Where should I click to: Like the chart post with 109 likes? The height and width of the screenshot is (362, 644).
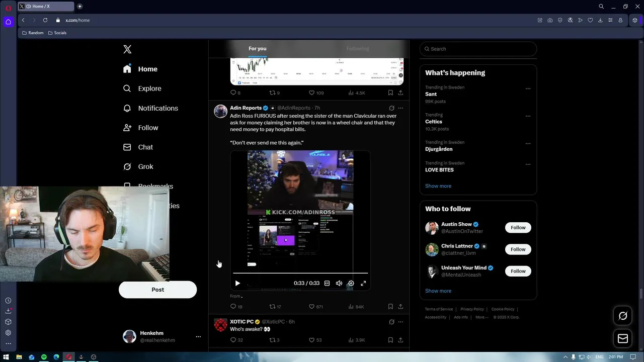coord(316,93)
